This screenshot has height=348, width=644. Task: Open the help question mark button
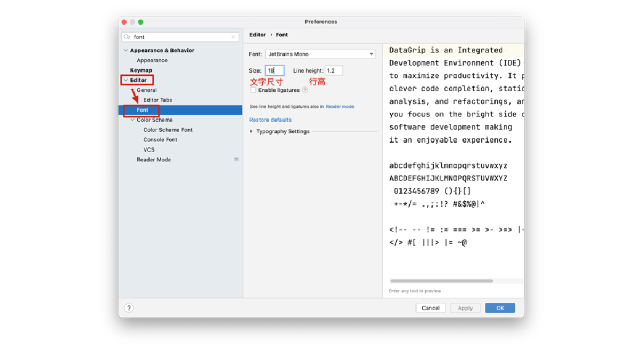pyautogui.click(x=129, y=308)
